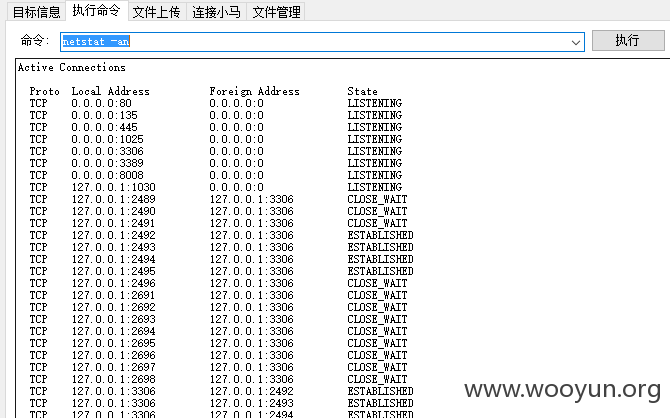Click CLOSE_WAIT state in the 2489 row
The height and width of the screenshot is (418, 670).
coord(377,199)
